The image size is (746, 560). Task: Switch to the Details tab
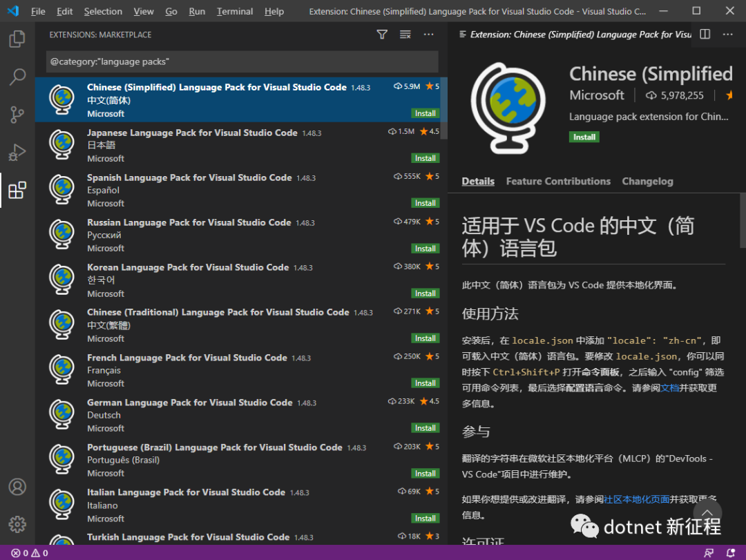tap(478, 182)
